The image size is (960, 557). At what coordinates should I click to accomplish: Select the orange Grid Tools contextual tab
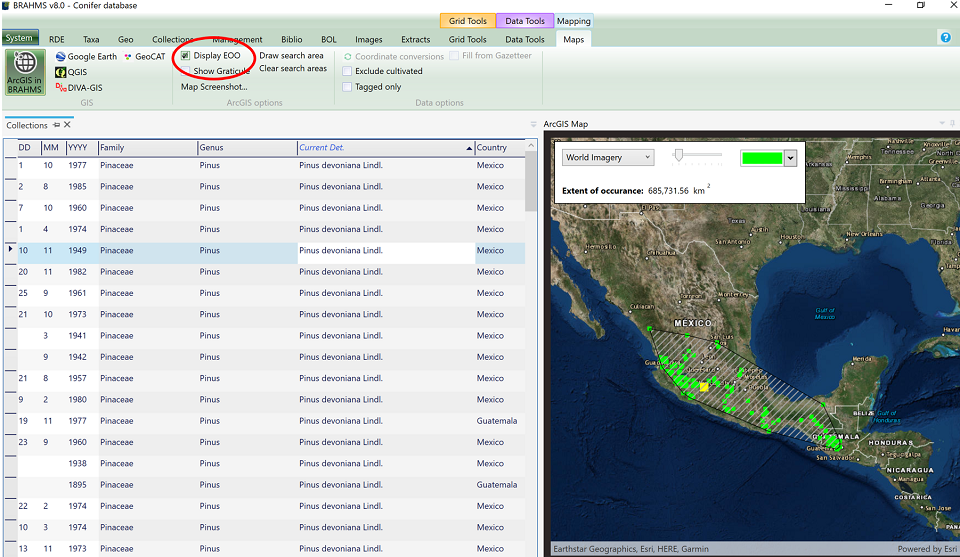(x=468, y=21)
